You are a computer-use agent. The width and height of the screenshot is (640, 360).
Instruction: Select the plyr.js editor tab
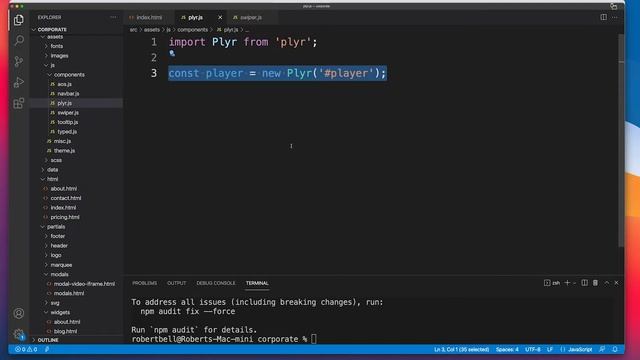[196, 17]
